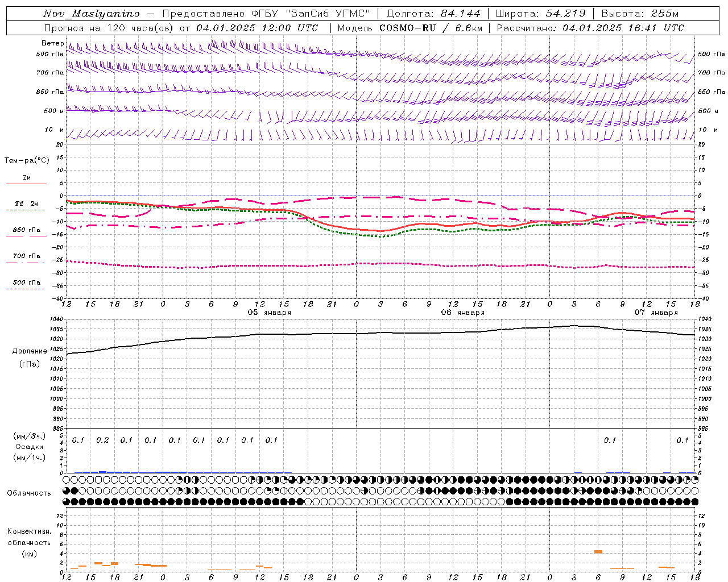Click the Конвективн. convective cloud label
The image size is (728, 582).
[x=30, y=531]
